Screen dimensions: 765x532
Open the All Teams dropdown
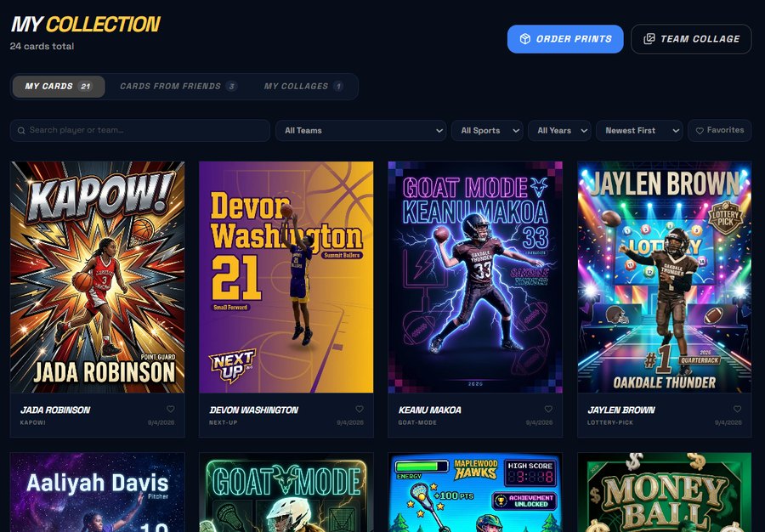click(360, 130)
